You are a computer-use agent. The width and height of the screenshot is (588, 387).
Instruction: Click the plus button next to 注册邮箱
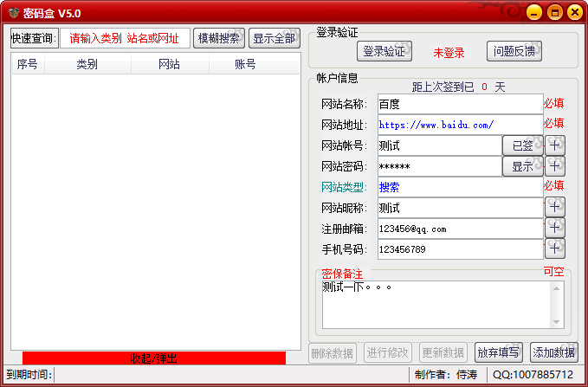pyautogui.click(x=554, y=228)
